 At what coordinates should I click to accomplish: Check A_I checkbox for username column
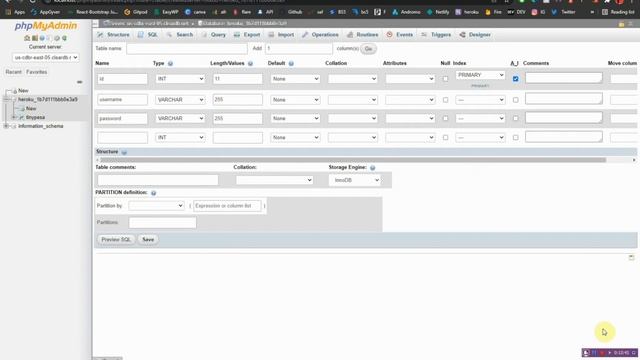(x=516, y=100)
